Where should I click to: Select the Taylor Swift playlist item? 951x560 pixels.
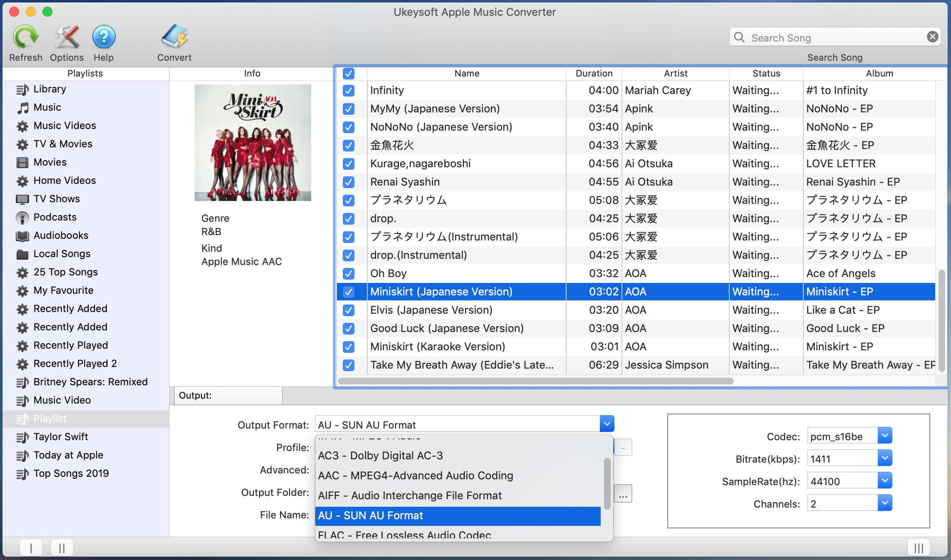pos(60,437)
